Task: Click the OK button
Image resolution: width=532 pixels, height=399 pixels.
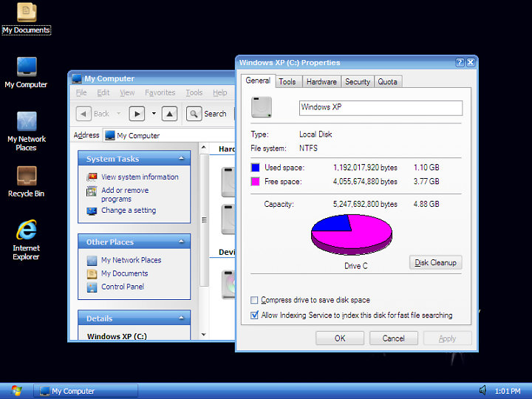Action: pos(340,338)
